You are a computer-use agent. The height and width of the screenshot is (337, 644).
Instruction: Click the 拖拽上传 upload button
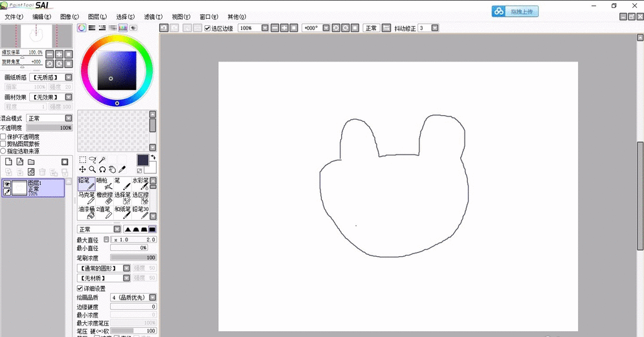pos(515,12)
